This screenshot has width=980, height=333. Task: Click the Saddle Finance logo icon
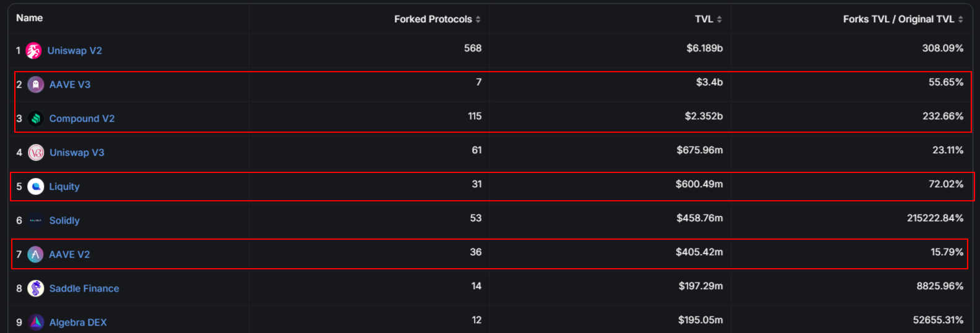36,289
